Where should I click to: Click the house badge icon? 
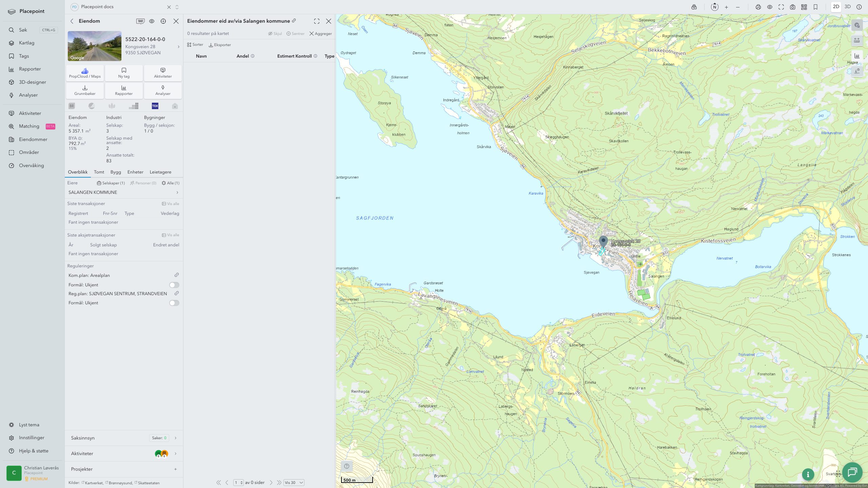click(175, 106)
